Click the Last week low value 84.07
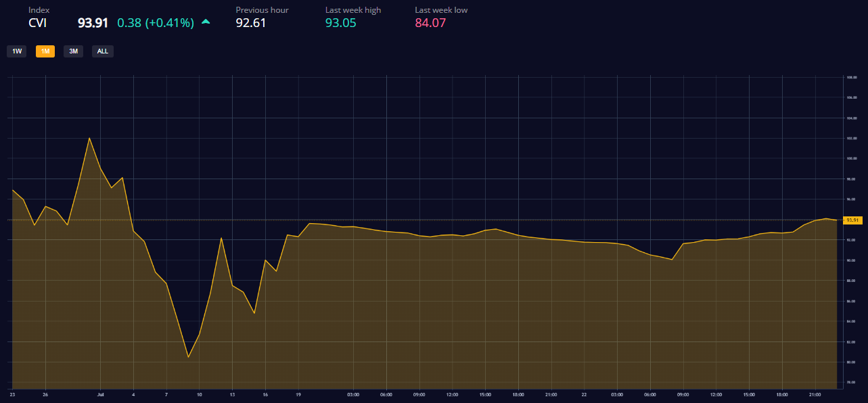The height and width of the screenshot is (403, 868). tap(430, 23)
